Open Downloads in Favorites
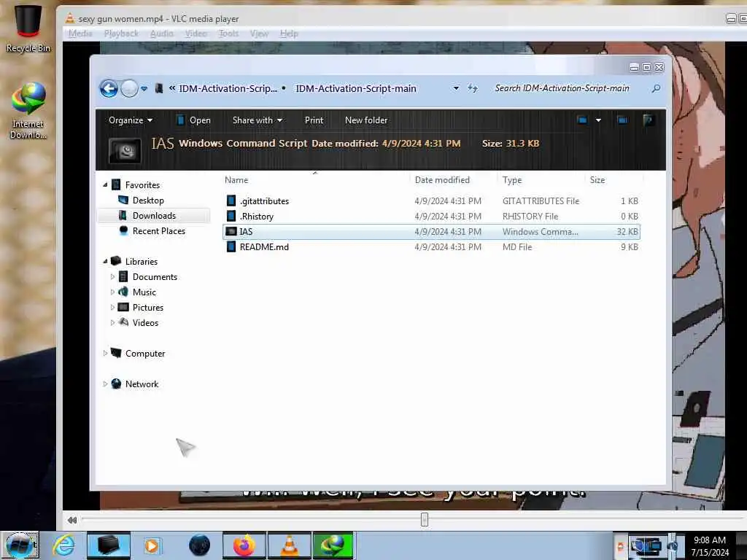The width and height of the screenshot is (747, 560). coord(154,216)
